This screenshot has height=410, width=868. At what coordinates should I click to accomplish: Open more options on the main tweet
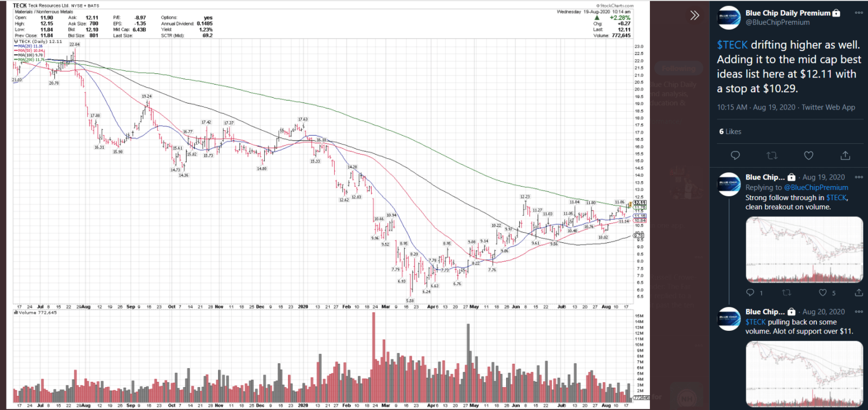click(859, 12)
